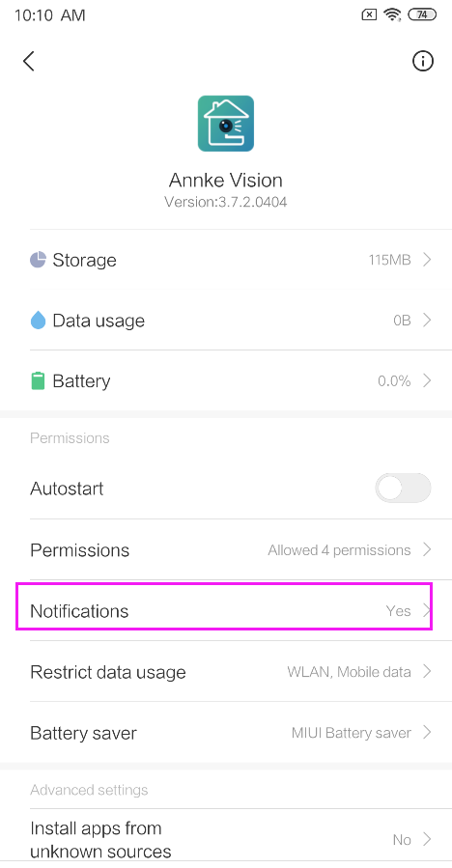Click the Data usage water drop icon
The height and width of the screenshot is (868, 452).
38,320
